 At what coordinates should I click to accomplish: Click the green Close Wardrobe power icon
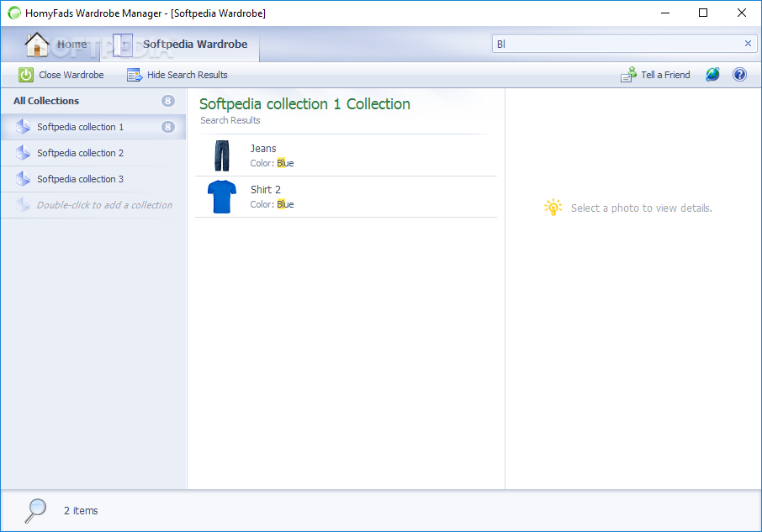pos(26,75)
